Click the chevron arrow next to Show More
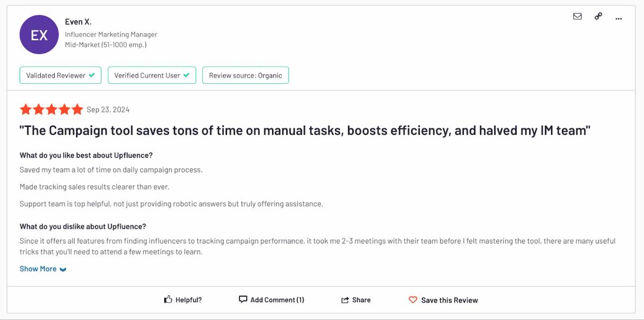This screenshot has height=320, width=644. coord(63,269)
